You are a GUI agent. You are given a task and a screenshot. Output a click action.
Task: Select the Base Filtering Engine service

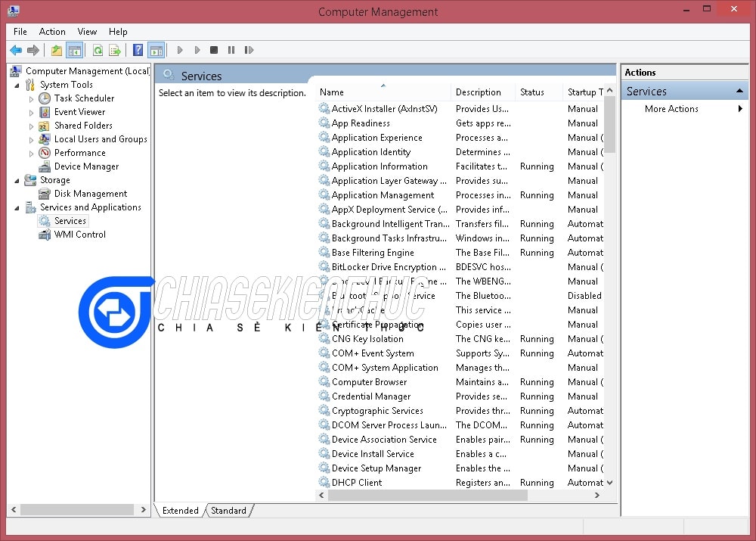tap(373, 253)
